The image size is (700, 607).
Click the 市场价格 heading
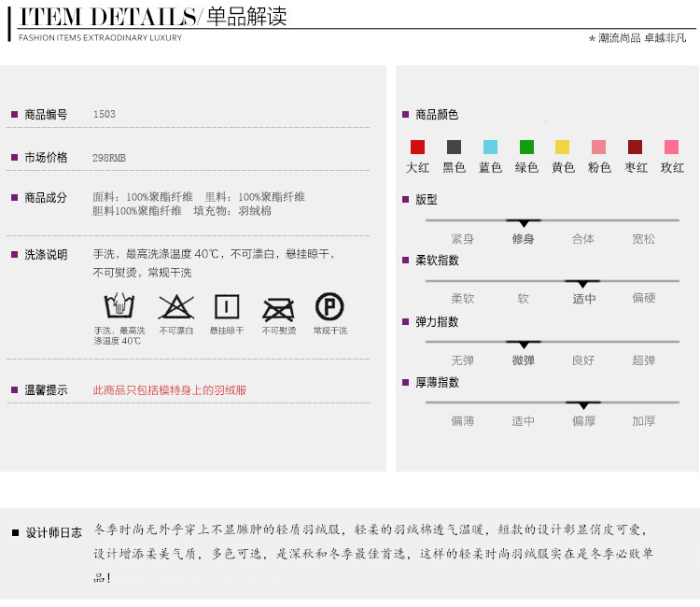(x=46, y=157)
